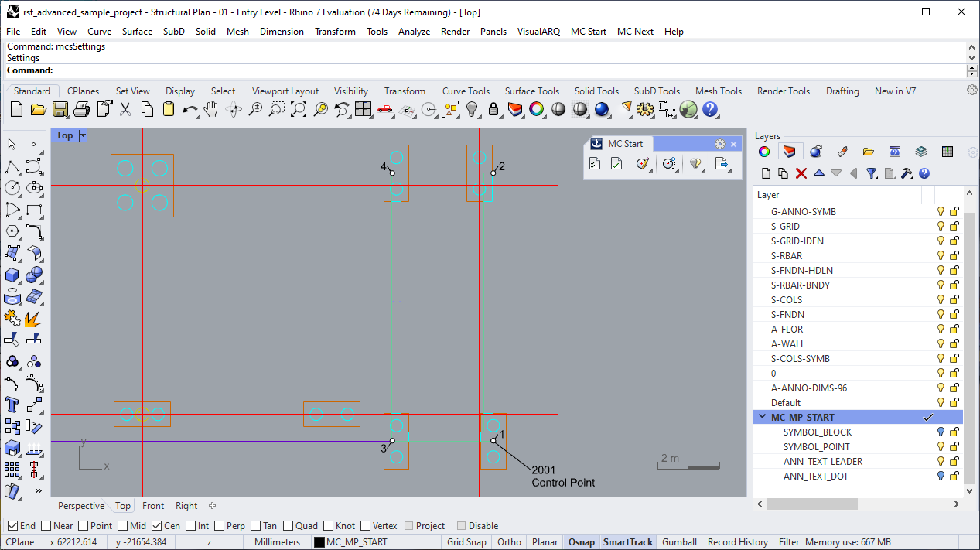Open Options gear icon in Standard toolbar
This screenshot has width=980, height=550.
tap(645, 110)
